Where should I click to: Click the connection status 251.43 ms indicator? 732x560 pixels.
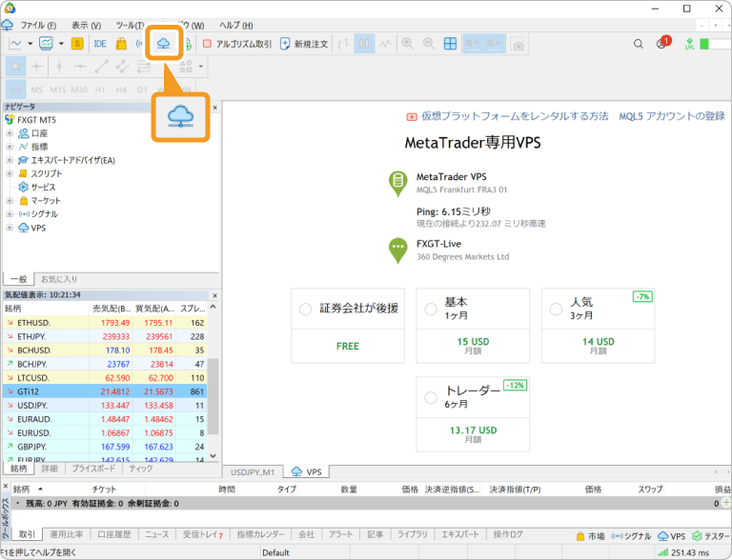[x=683, y=553]
